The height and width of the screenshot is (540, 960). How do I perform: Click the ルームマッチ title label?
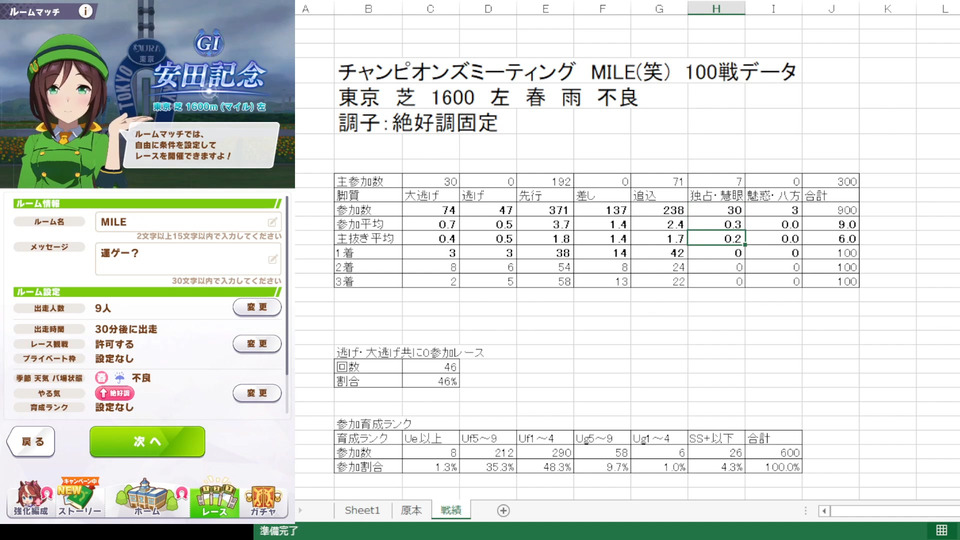35,11
